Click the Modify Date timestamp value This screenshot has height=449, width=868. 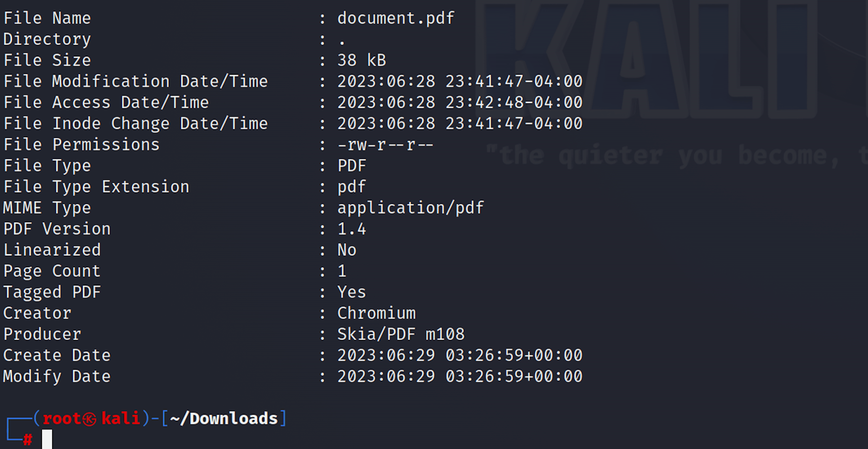[x=460, y=377]
